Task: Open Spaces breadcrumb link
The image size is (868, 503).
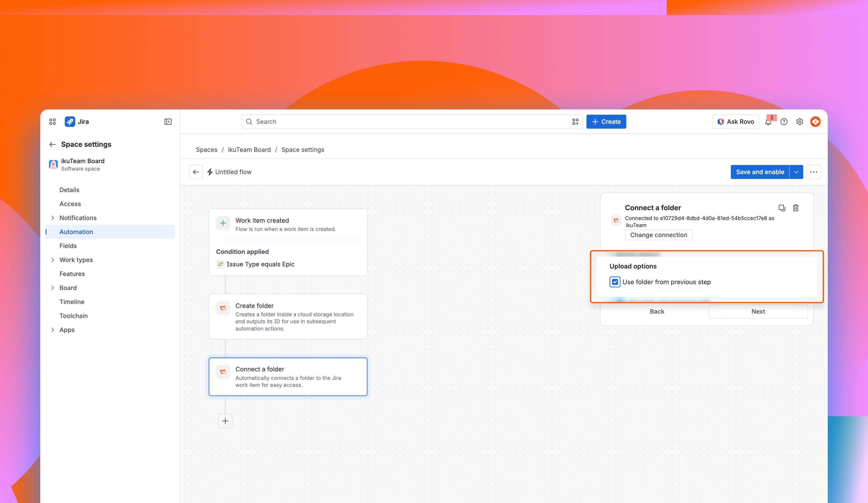Action: pyautogui.click(x=206, y=149)
